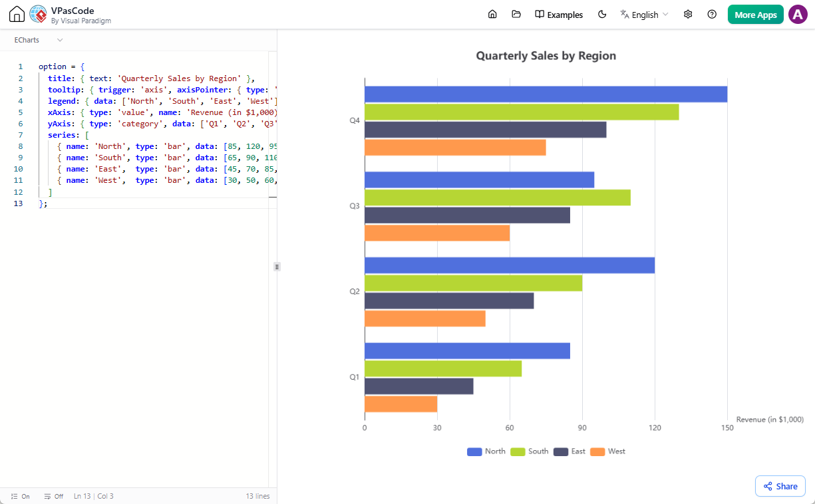This screenshot has height=504, width=815.
Task: Place cursor on the 'tooltip:' code line
Action: [x=162, y=89]
